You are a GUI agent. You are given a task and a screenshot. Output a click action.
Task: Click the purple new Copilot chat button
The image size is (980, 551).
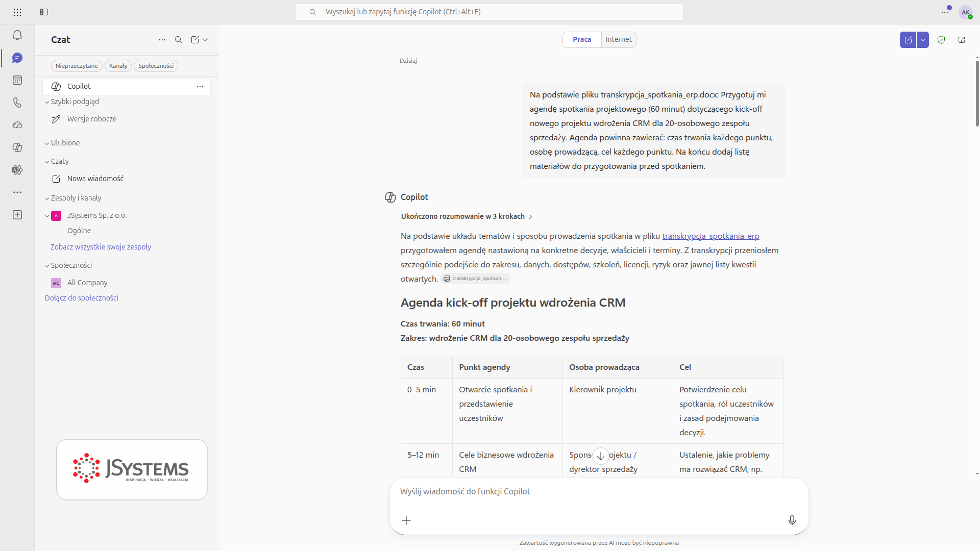(x=908, y=40)
